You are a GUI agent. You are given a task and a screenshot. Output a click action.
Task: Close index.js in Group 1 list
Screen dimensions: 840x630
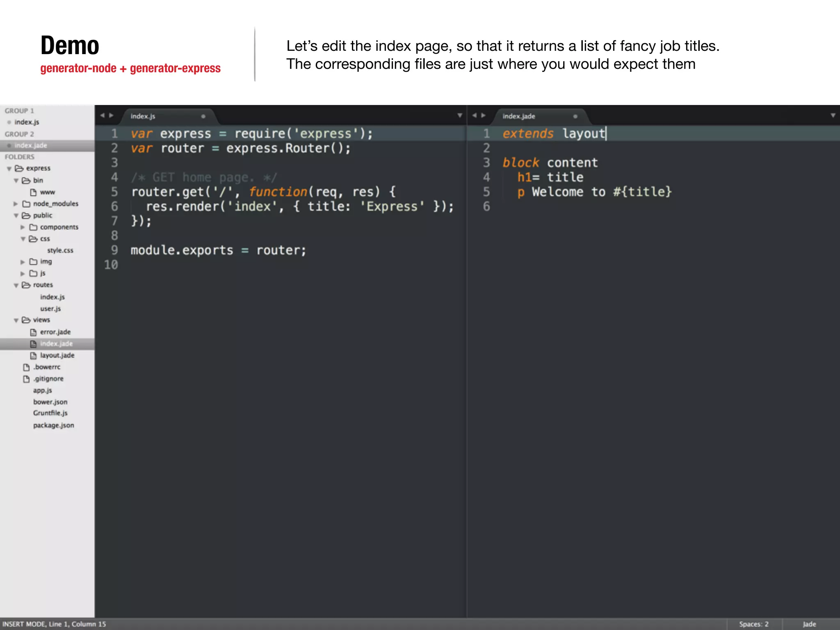[x=9, y=122]
